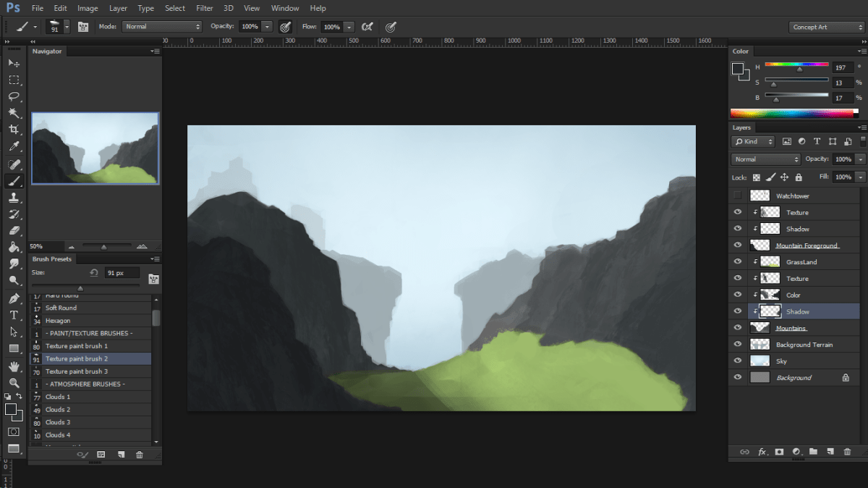The width and height of the screenshot is (868, 488).
Task: Click the Hand tool
Action: [14, 366]
